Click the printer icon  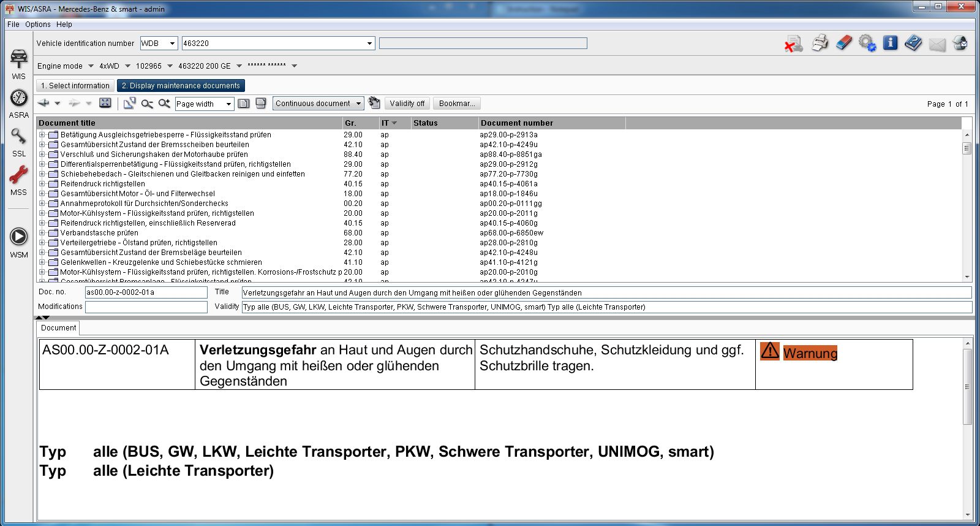pyautogui.click(x=820, y=44)
